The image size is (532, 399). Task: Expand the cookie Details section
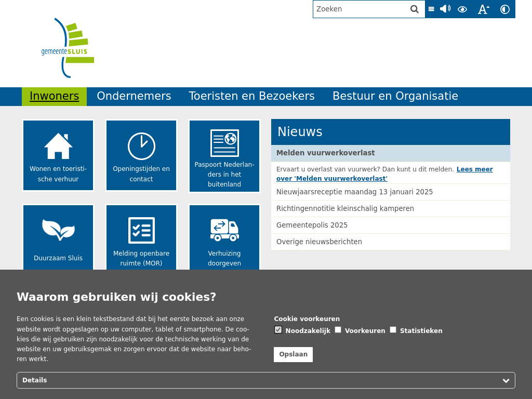tap(266, 380)
